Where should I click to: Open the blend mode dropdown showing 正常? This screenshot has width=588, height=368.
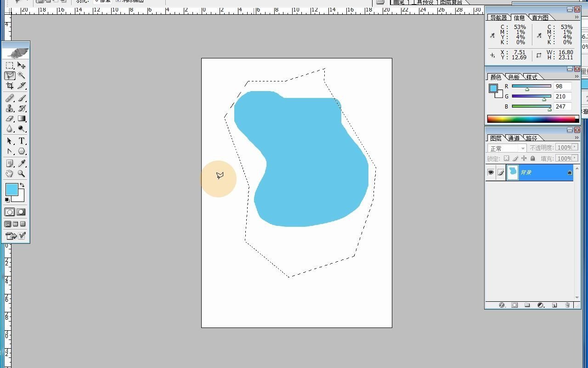pyautogui.click(x=507, y=148)
